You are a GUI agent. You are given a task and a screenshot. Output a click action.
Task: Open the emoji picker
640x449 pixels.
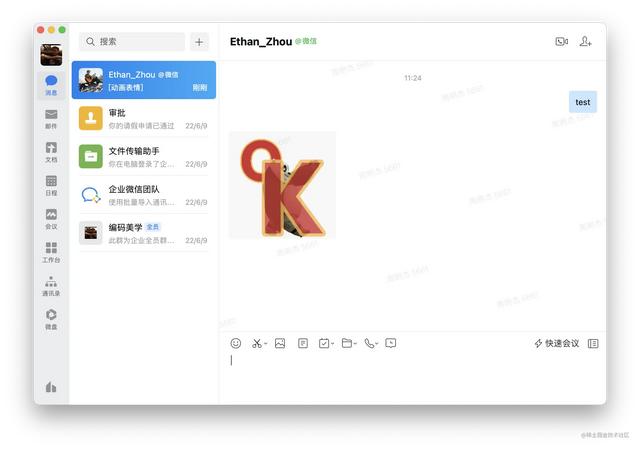pos(236,343)
